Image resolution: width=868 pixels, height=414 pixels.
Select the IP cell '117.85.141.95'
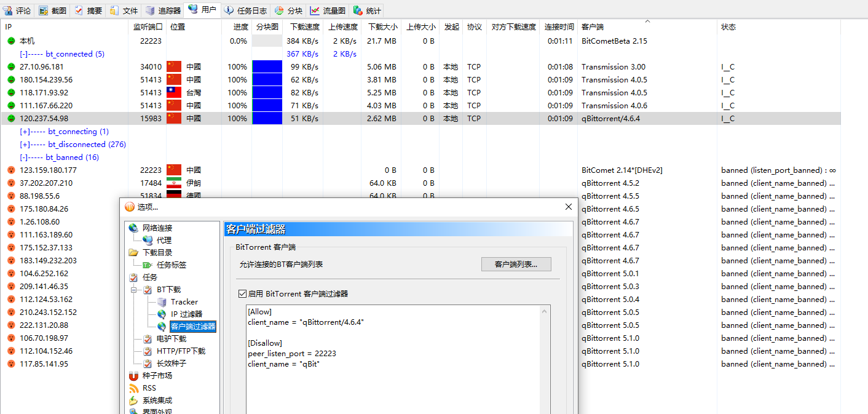44,364
